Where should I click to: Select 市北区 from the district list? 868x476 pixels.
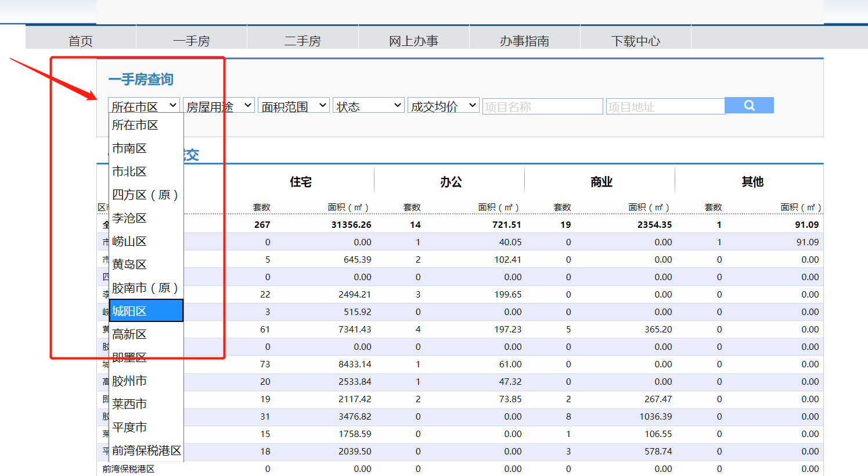[x=146, y=171]
